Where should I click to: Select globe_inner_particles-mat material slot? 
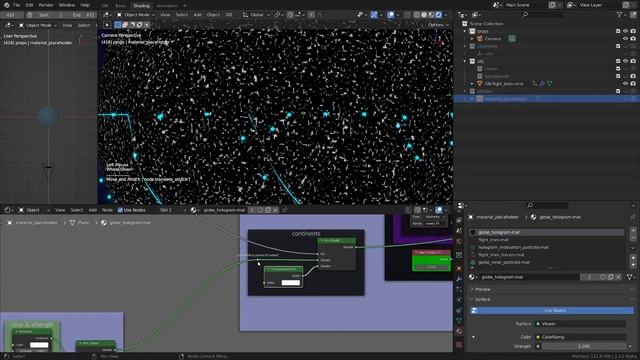coord(547,262)
